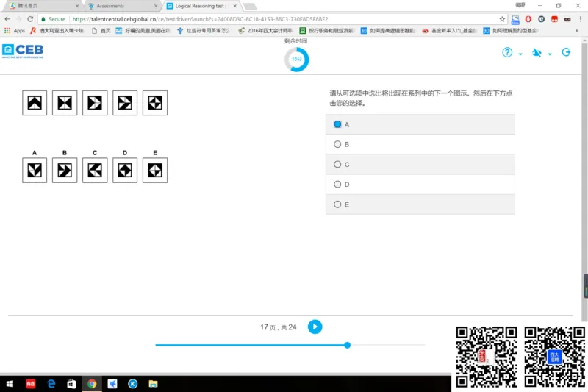588x392 pixels.
Task: Bookmark the page with star icon
Action: click(x=502, y=19)
